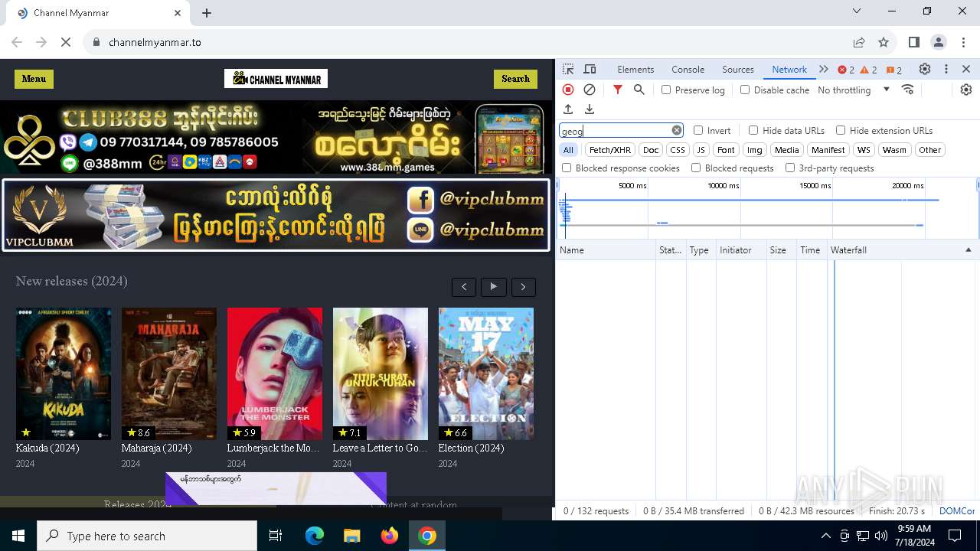Go to previous new releases
The height and width of the screenshot is (551, 980).
464,287
